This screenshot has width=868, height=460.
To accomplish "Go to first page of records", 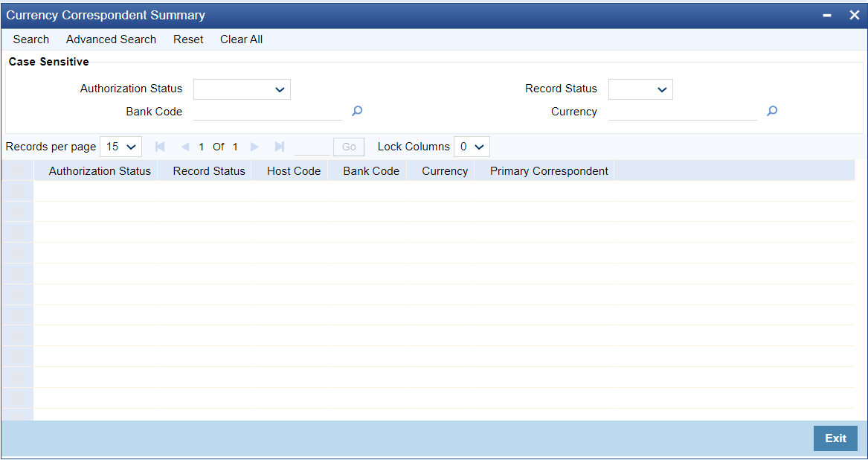I will [160, 147].
